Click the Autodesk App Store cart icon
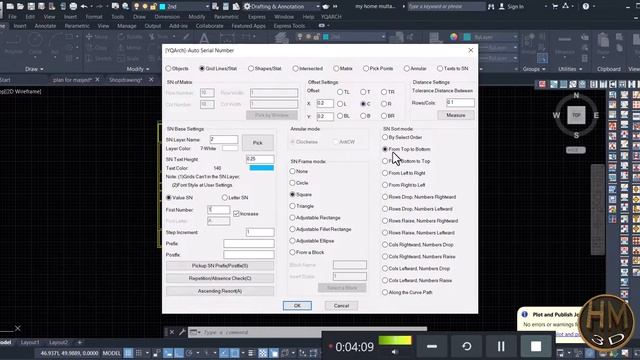The image size is (640, 360). 555,6
